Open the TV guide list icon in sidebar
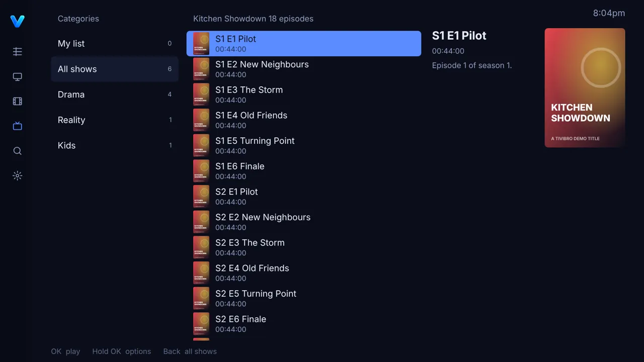Screen dimensions: 644x362 (x=18, y=52)
